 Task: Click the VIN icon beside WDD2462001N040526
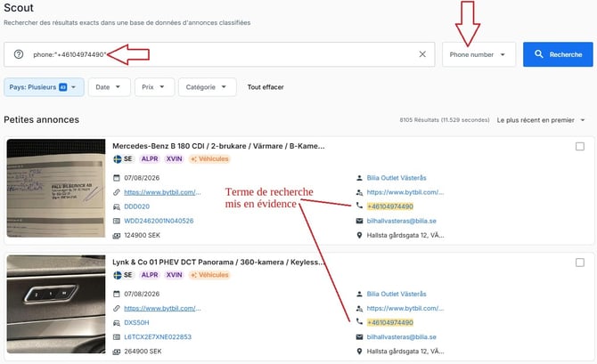click(117, 221)
